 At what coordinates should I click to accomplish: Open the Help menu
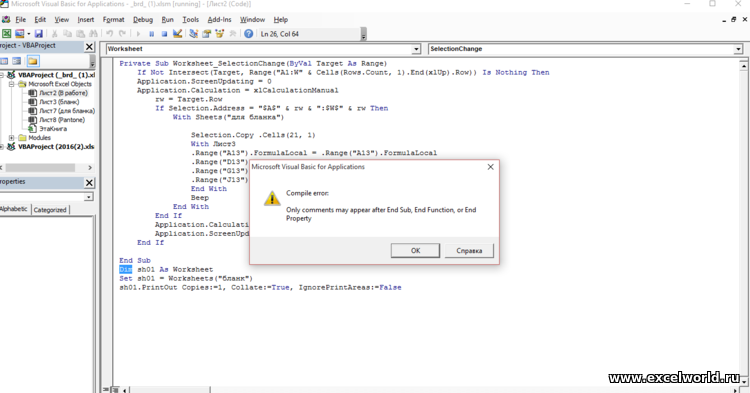point(281,20)
